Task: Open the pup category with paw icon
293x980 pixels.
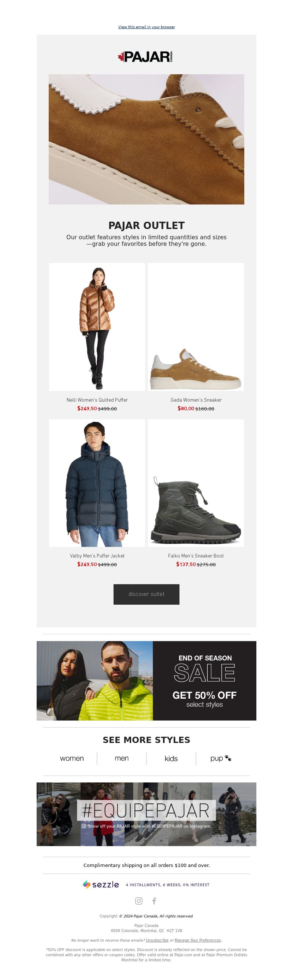Action: [220, 758]
